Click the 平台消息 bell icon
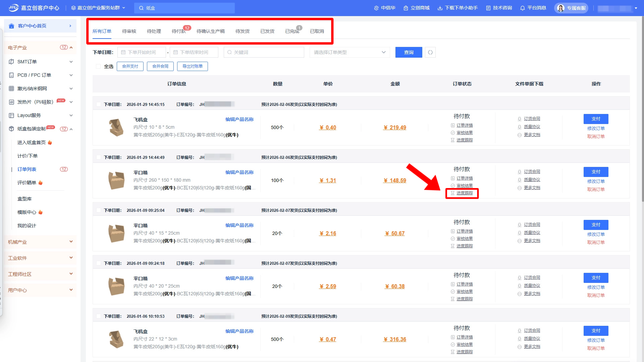Viewport: 644px width, 362px height. (522, 8)
